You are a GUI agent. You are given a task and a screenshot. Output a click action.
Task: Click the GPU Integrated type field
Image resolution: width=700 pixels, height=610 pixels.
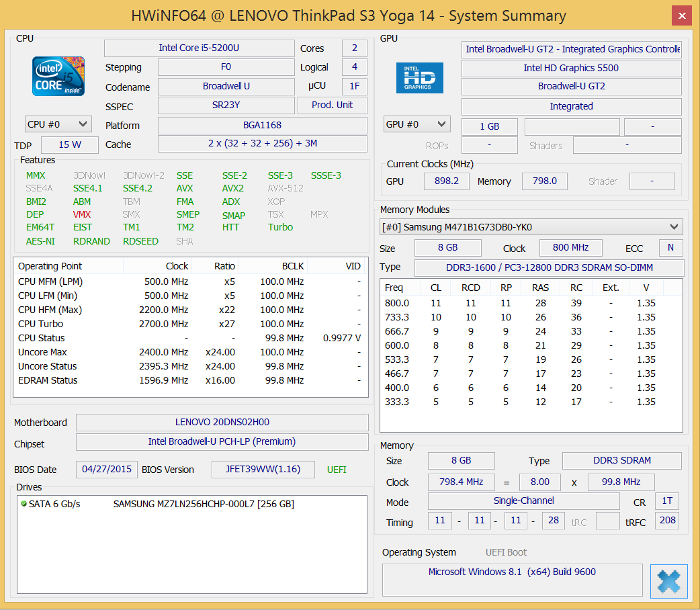tap(572, 106)
